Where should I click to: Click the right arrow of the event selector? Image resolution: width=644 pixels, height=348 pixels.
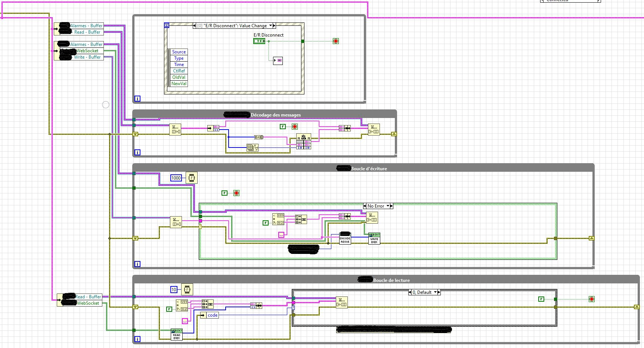(273, 25)
